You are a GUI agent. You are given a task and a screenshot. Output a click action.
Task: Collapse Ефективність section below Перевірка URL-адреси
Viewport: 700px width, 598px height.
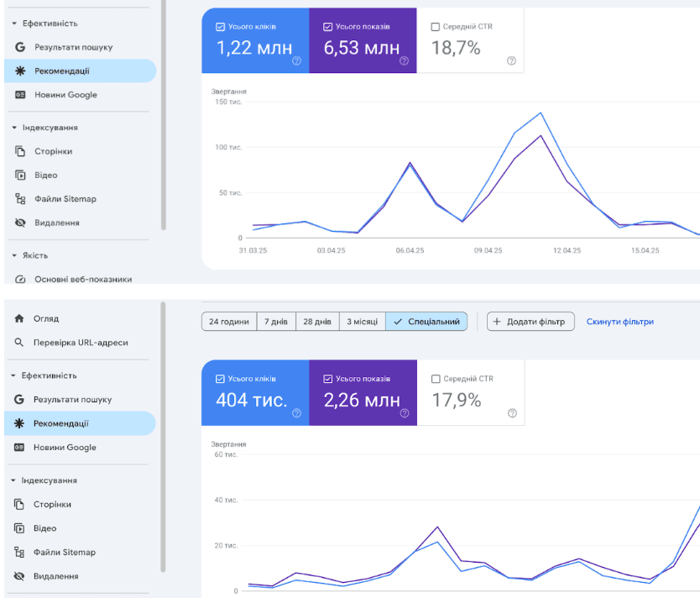point(14,375)
